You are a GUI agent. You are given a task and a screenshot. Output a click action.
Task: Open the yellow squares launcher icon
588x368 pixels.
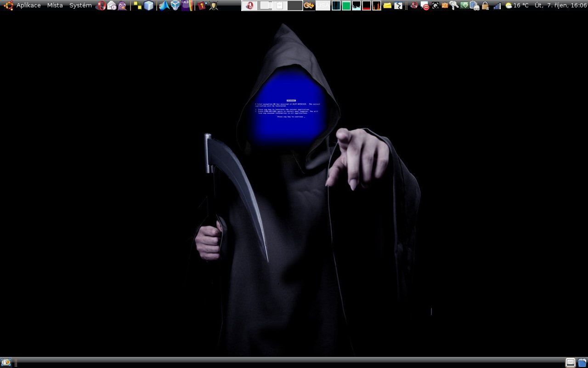point(137,6)
